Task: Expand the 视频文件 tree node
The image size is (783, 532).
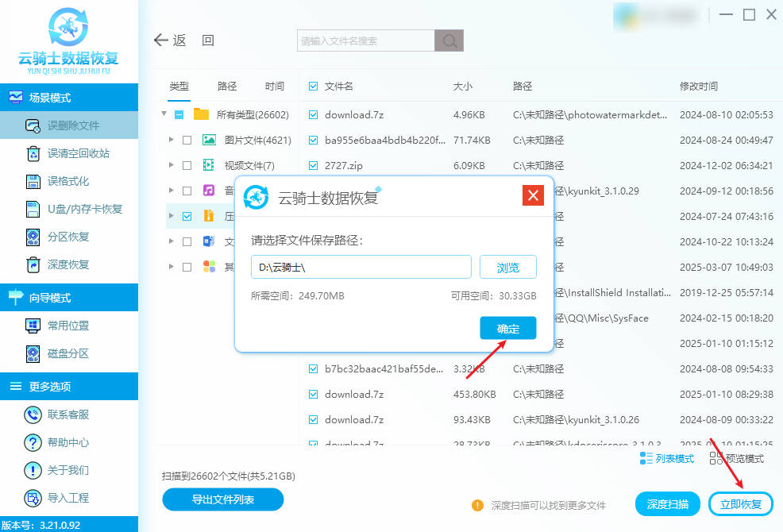Action: click(x=172, y=165)
